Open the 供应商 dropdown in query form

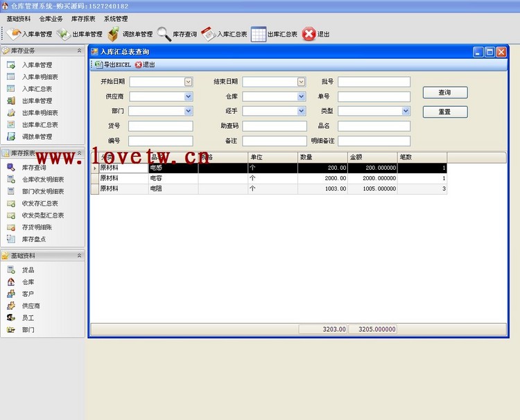pyautogui.click(x=189, y=96)
